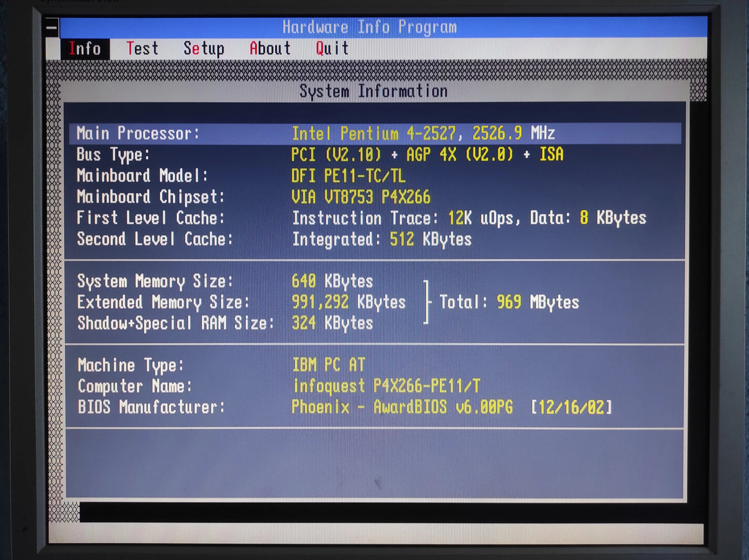The width and height of the screenshot is (749, 560).
Task: Open the Info menu
Action: click(85, 49)
